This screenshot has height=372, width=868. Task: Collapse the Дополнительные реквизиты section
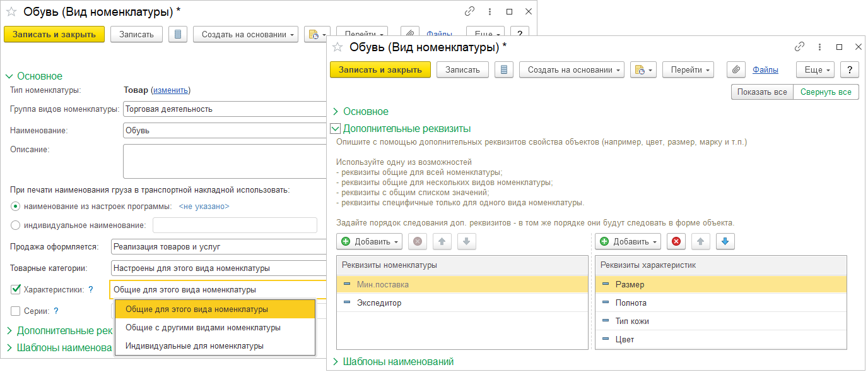(x=336, y=129)
